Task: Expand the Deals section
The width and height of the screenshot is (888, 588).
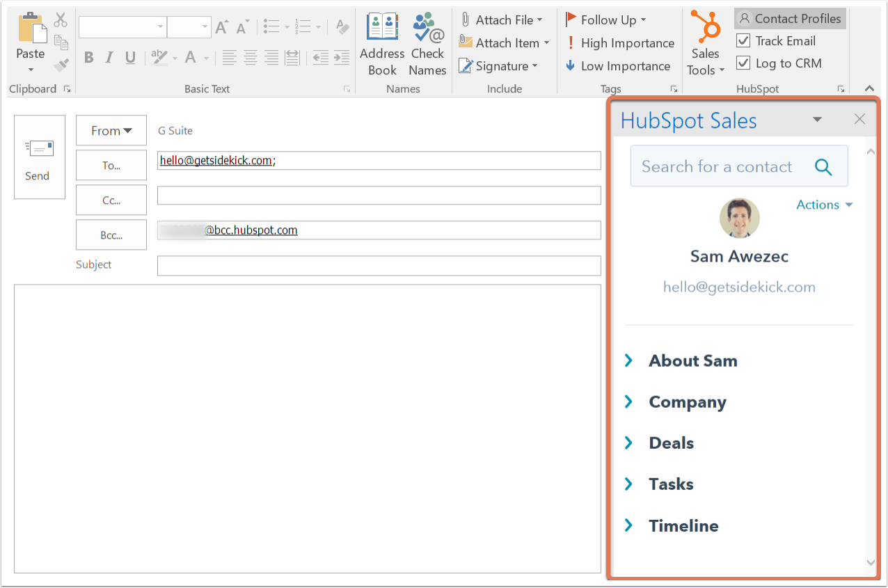Action: (x=659, y=443)
